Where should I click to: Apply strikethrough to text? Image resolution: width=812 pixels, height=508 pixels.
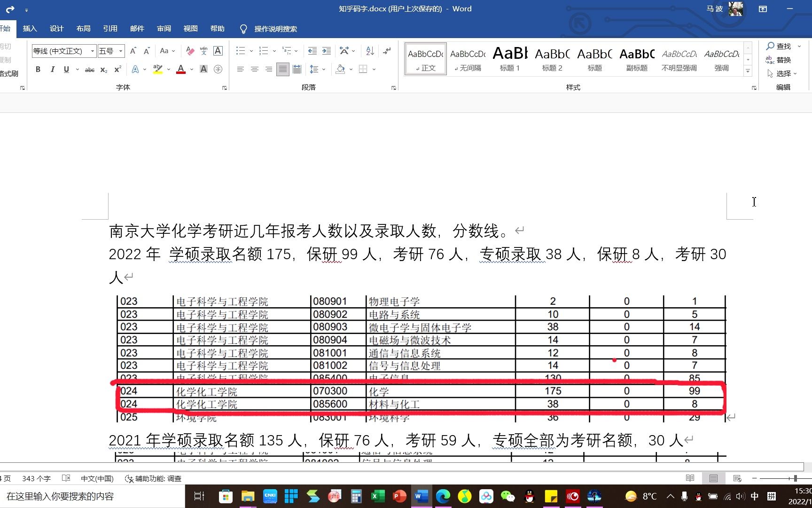click(89, 69)
